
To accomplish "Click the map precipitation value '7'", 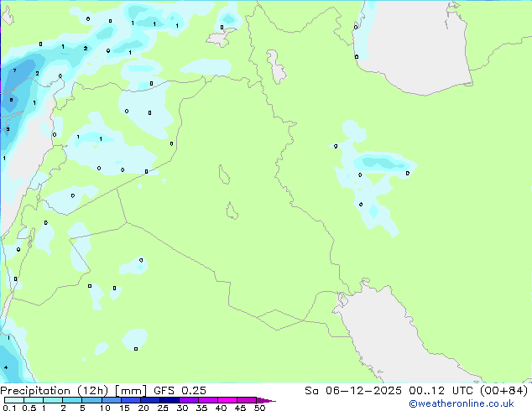I will pyautogui.click(x=14, y=70).
